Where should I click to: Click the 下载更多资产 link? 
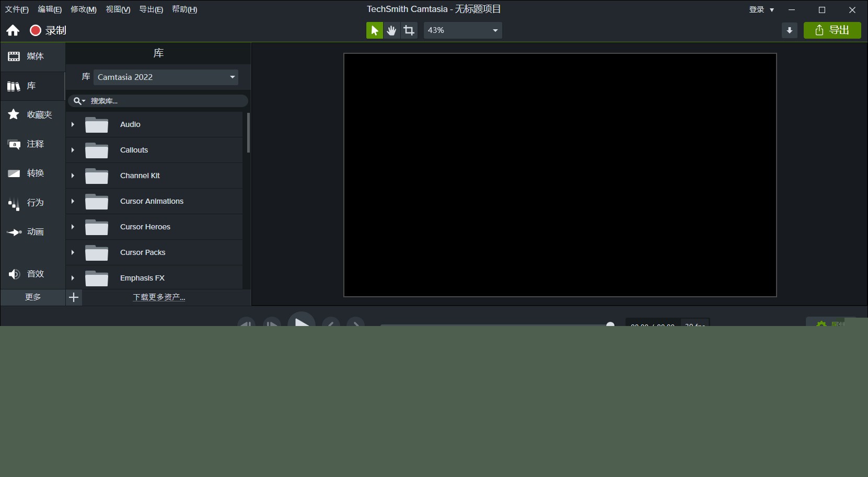(x=158, y=297)
